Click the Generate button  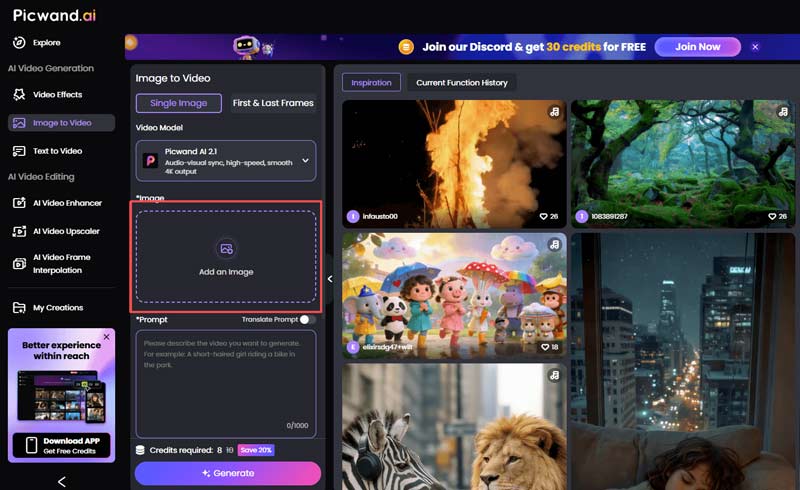click(x=228, y=473)
